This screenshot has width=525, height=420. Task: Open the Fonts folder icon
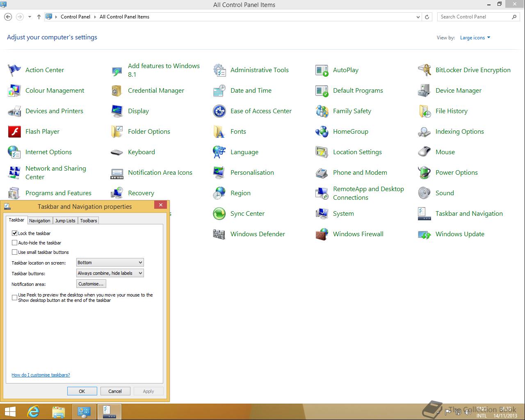pos(219,132)
